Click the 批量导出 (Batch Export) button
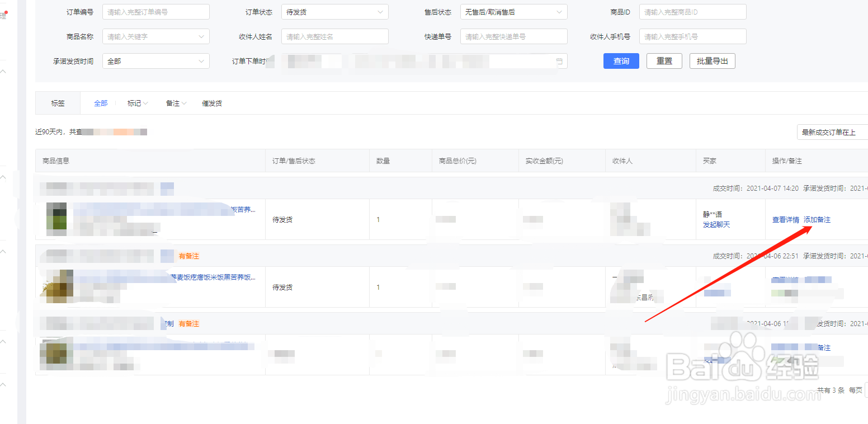Screen dimensions: 868x424 [x=712, y=61]
